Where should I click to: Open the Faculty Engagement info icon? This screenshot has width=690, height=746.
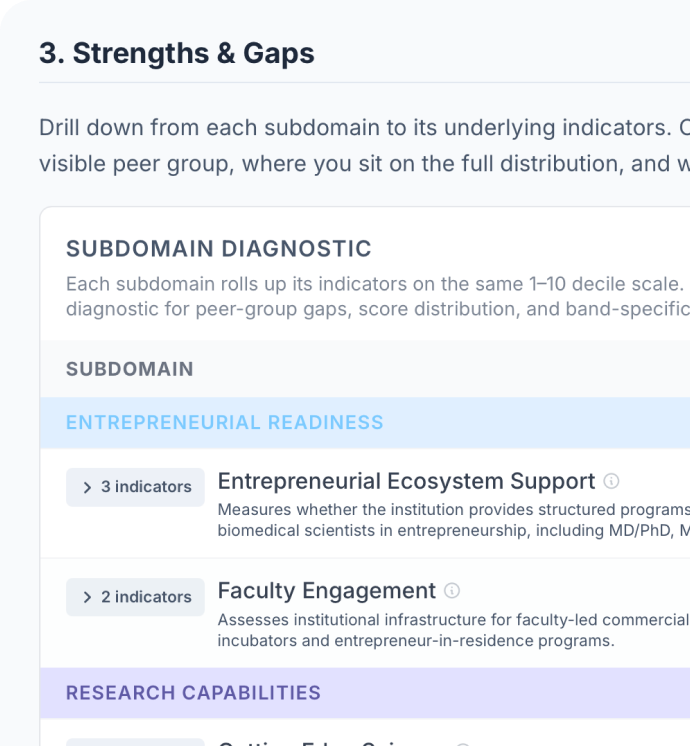click(x=452, y=590)
